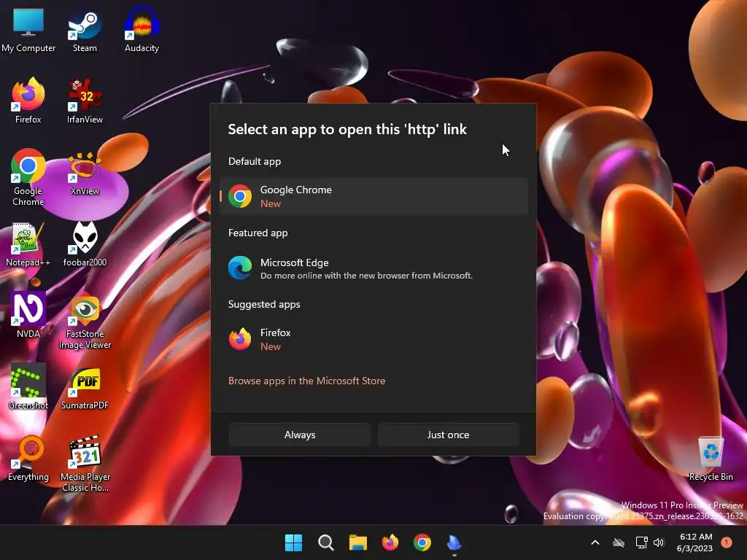Click the Just once button

tap(449, 435)
